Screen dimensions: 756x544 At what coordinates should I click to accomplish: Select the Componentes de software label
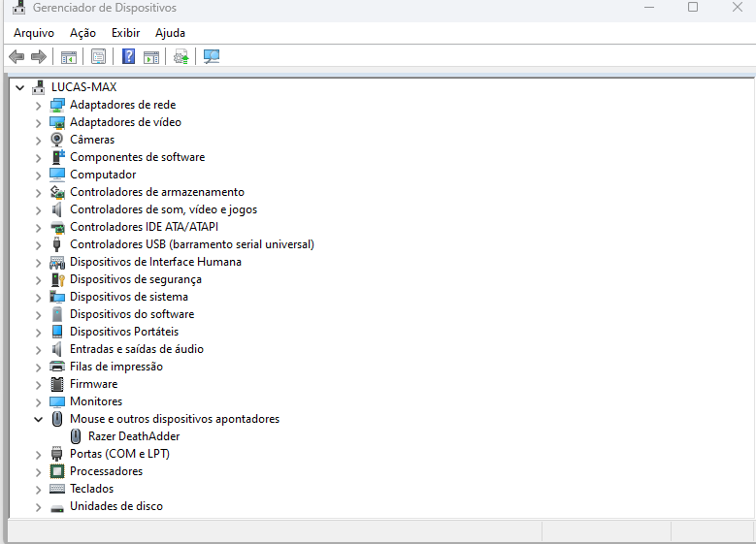pos(138,157)
